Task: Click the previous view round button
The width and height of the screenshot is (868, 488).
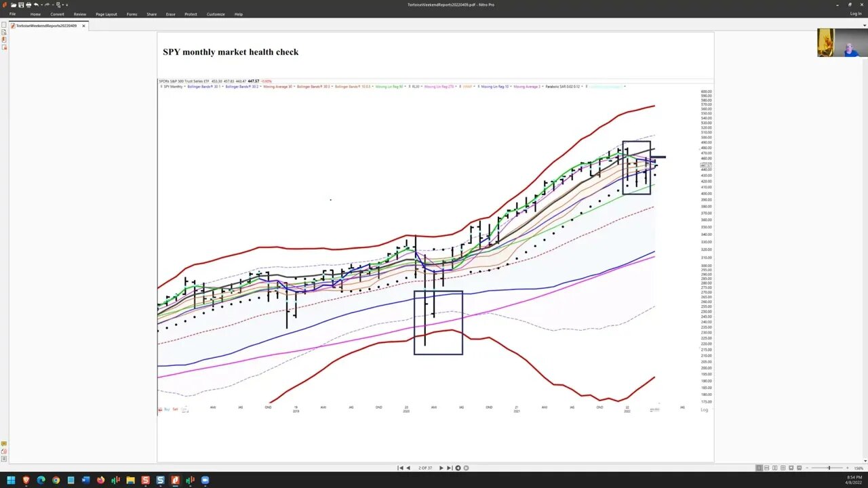Action: point(458,468)
